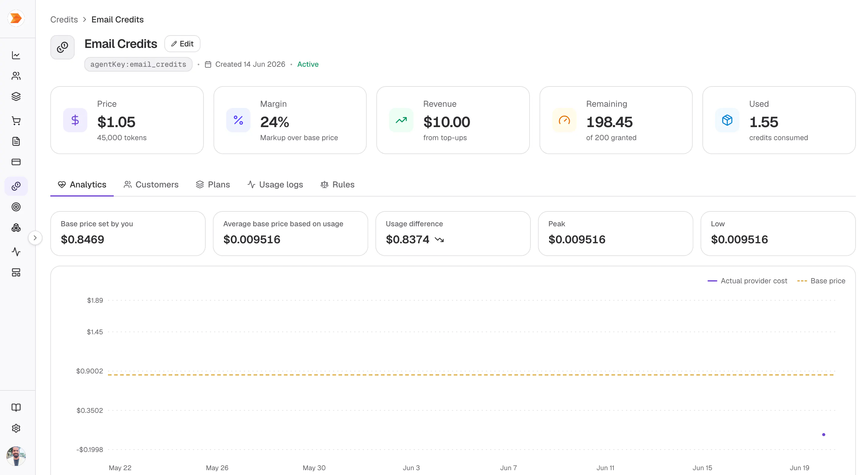Click the Email Credits header coins icon
The height and width of the screenshot is (475, 868).
pos(62,47)
